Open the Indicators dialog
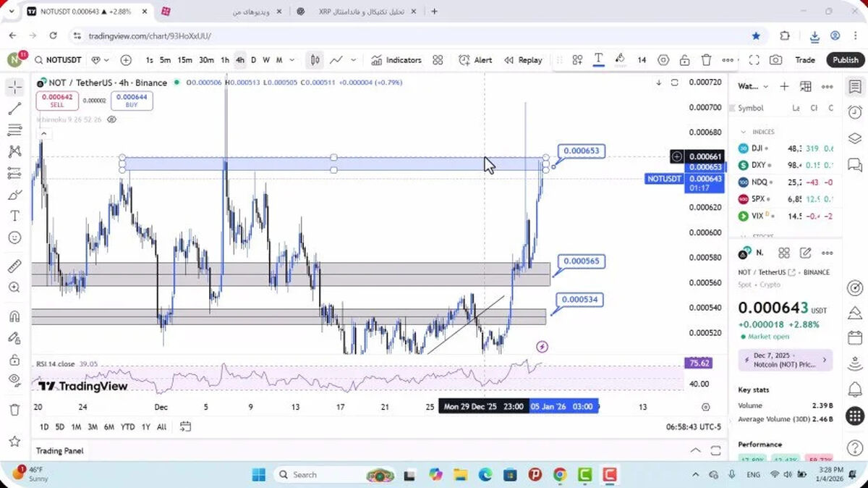The height and width of the screenshot is (488, 868). click(x=396, y=60)
